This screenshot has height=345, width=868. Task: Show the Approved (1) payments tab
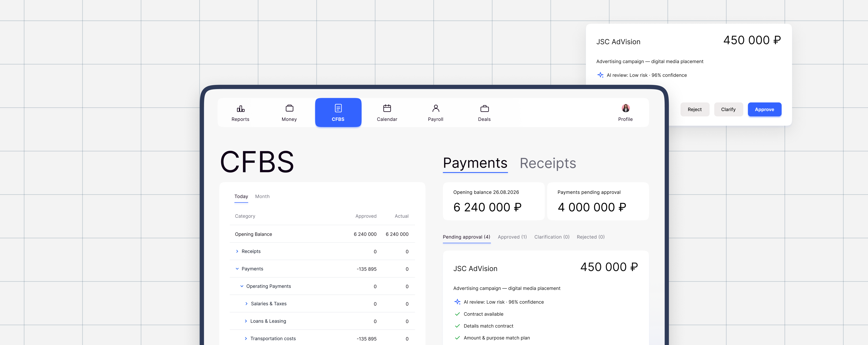(512, 237)
